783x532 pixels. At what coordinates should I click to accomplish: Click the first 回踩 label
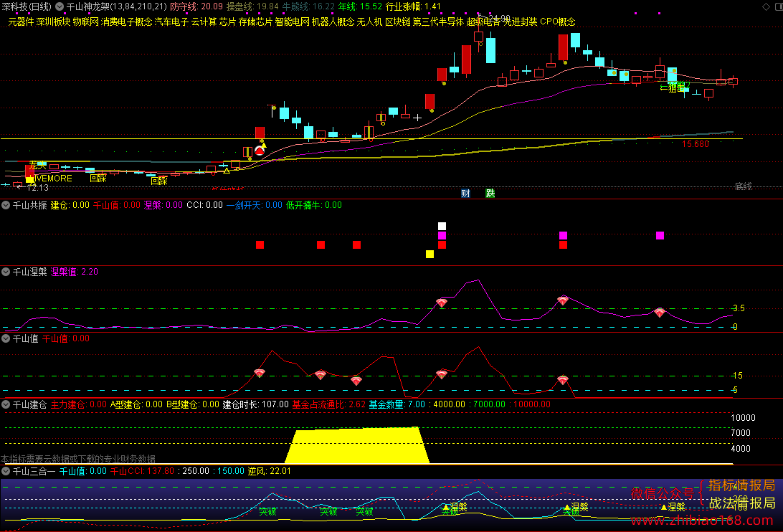[98, 178]
